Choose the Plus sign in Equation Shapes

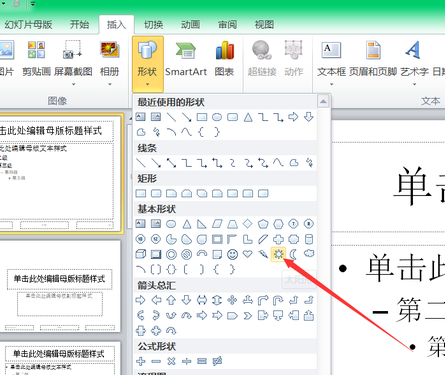[141, 361]
